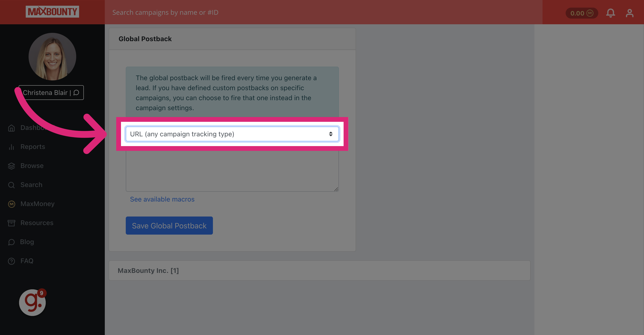Click Save Global Postback
Screen dimensions: 644x335
pos(169,225)
